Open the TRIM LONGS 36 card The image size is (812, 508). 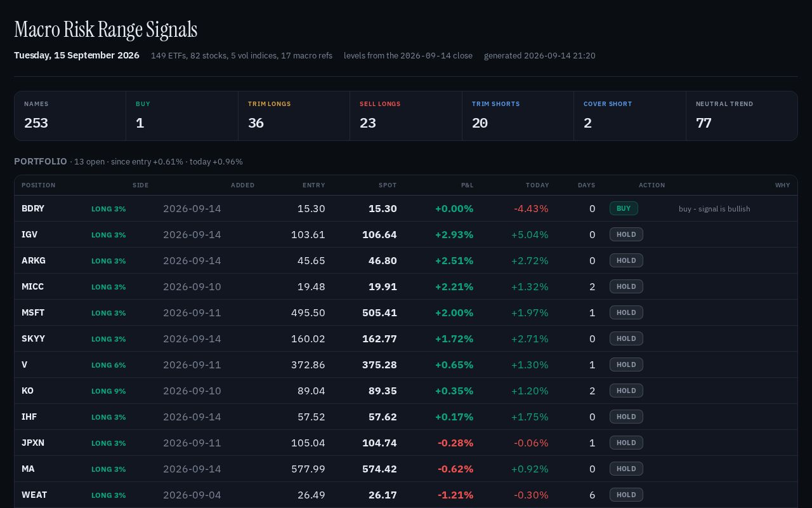pos(294,116)
